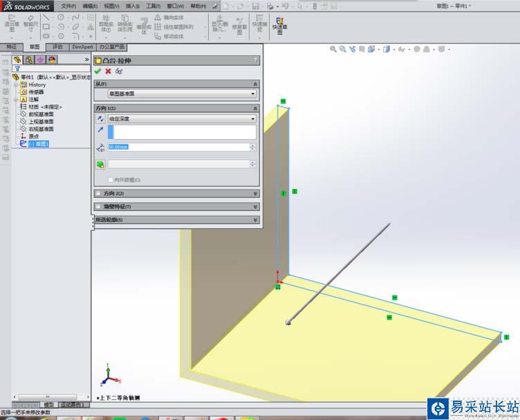Select the spline sketch tool
The width and height of the screenshot is (520, 420).
click(x=76, y=17)
